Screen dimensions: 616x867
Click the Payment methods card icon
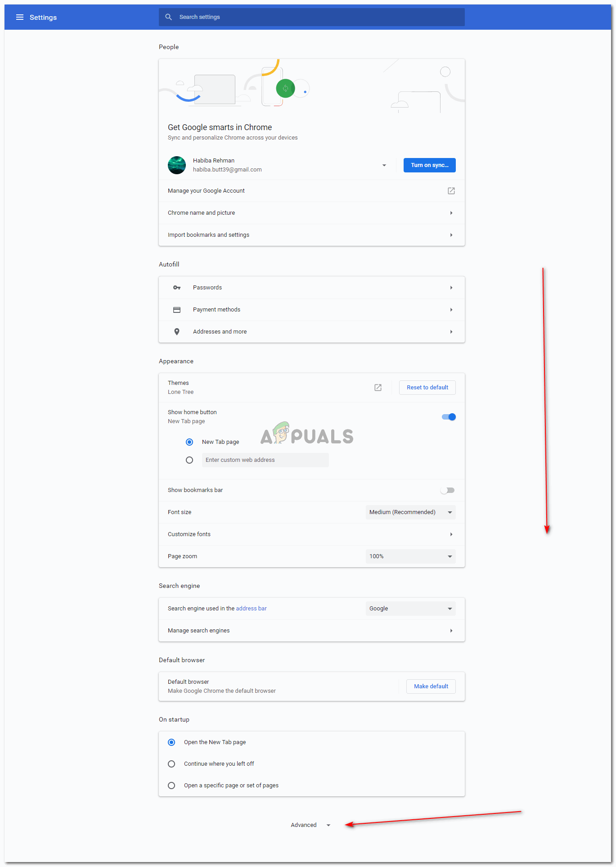(177, 310)
